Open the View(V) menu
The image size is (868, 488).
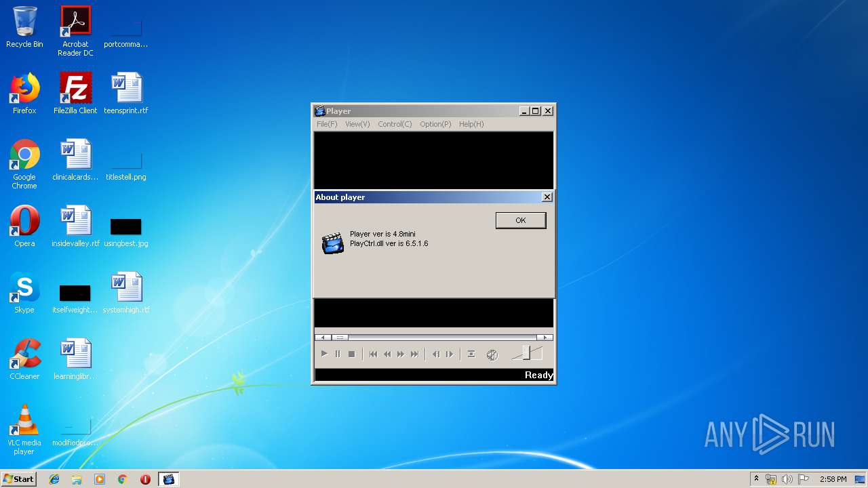pos(357,124)
